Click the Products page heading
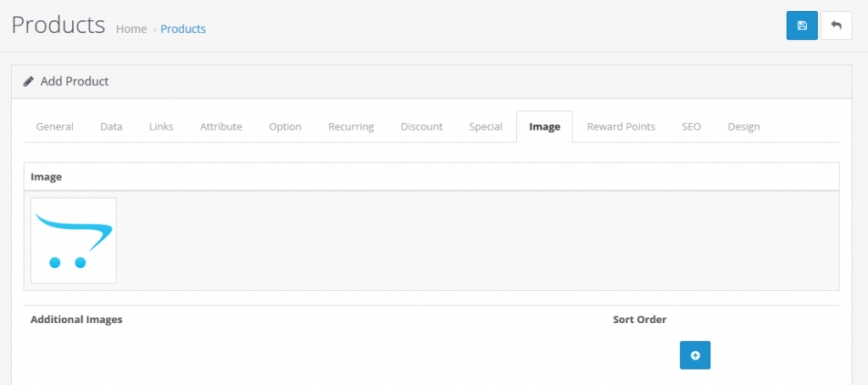 [58, 25]
